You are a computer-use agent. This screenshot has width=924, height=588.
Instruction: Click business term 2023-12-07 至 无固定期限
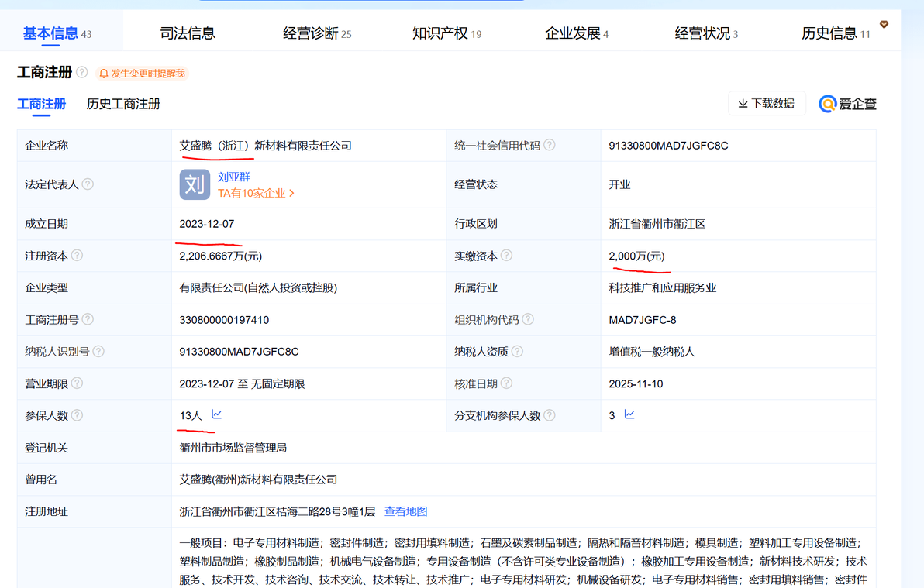tap(242, 384)
